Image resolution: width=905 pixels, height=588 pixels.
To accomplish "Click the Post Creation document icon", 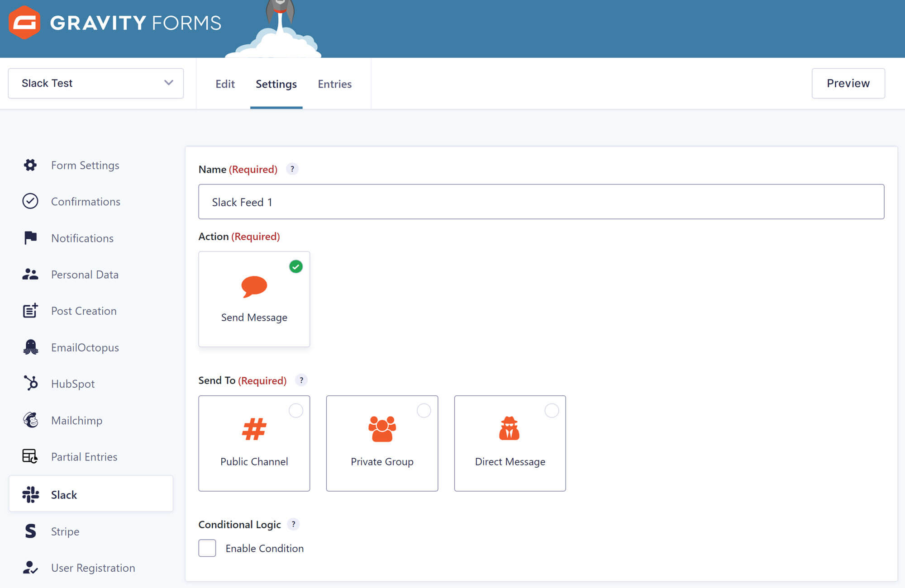I will [30, 311].
